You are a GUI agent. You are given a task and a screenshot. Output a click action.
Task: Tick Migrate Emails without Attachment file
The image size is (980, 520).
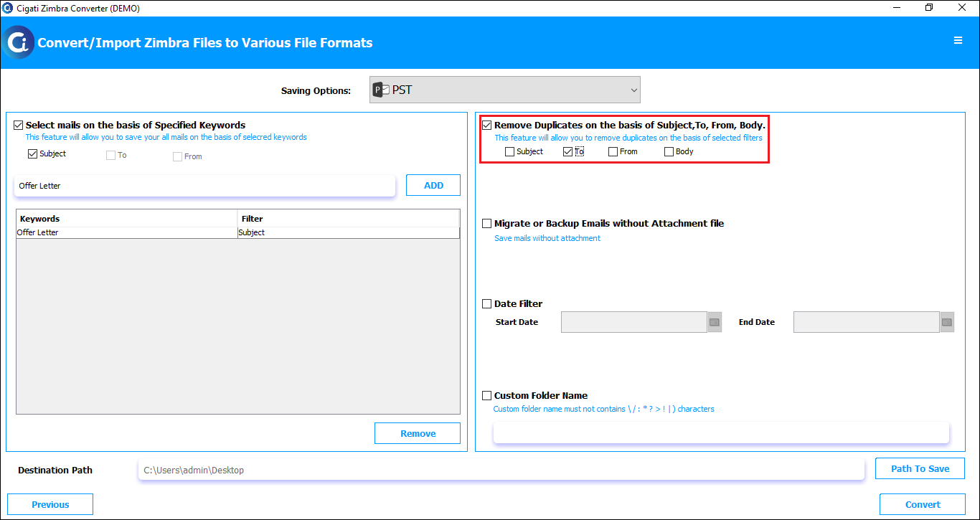(x=487, y=224)
